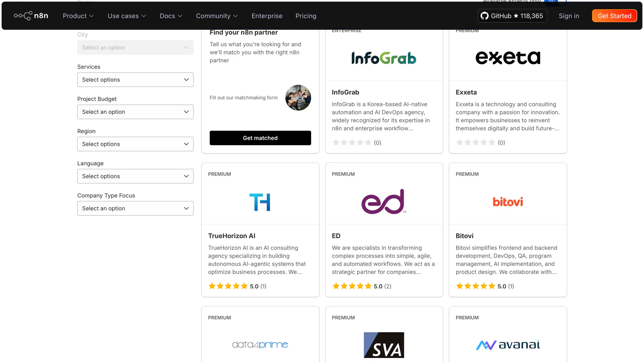Click PREMIUM label on avanai card
The height and width of the screenshot is (362, 644).
coord(467,318)
